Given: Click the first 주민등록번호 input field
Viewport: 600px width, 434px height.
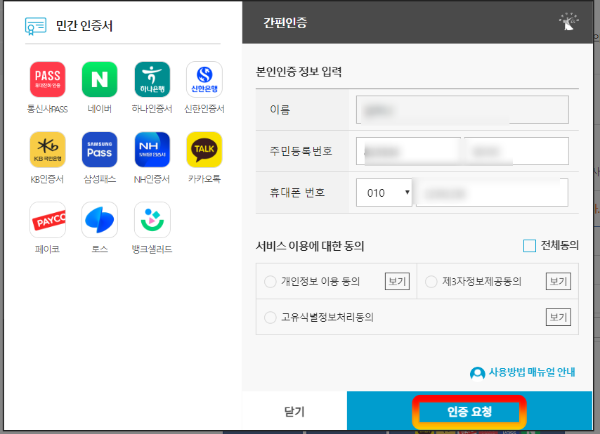Looking at the screenshot, I should 408,151.
